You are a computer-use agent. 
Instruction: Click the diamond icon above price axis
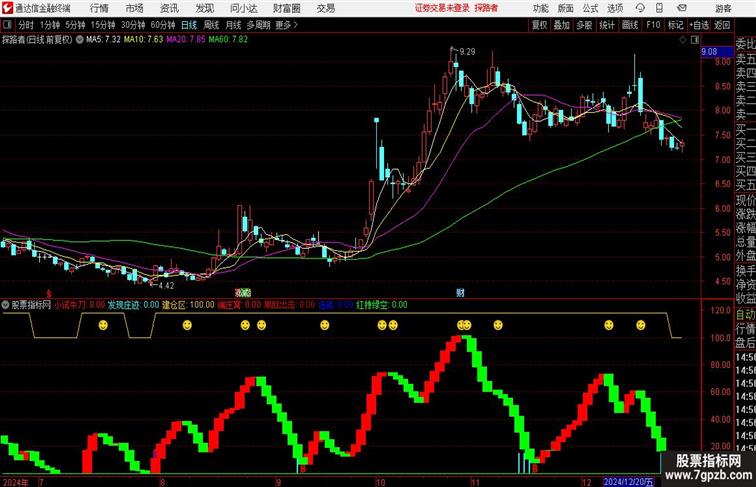click(683, 40)
